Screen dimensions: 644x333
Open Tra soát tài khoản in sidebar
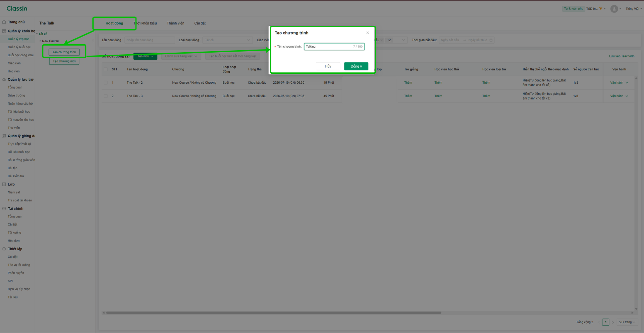[x=20, y=200]
